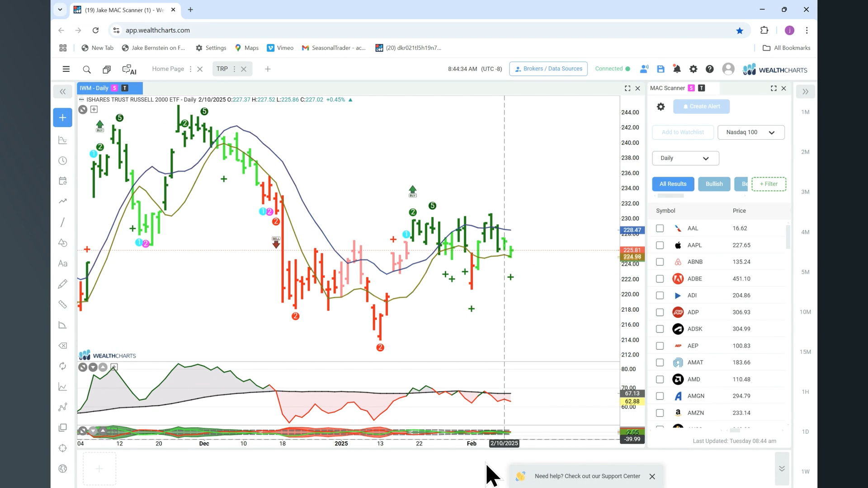
Task: Select the pencil freehand drawing tool
Action: (62, 284)
